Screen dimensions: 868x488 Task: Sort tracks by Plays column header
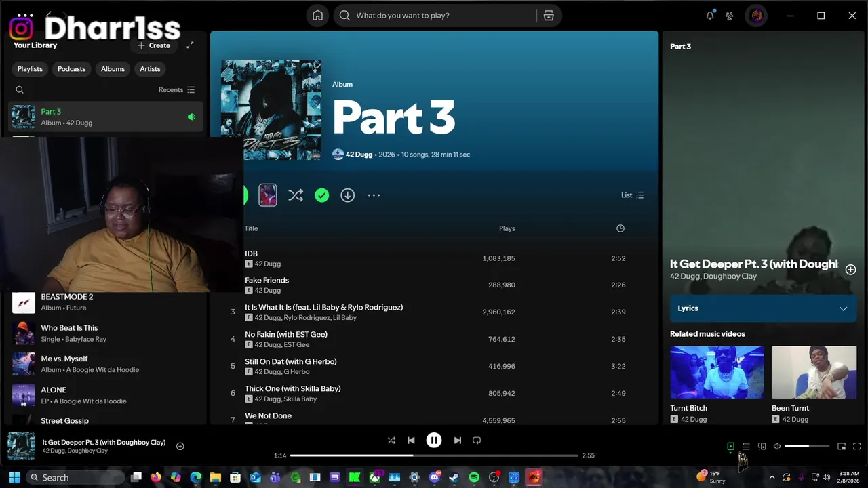point(507,228)
